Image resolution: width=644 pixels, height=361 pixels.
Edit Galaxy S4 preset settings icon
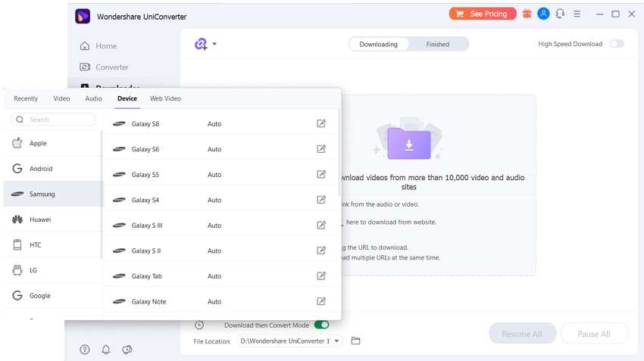(x=321, y=200)
